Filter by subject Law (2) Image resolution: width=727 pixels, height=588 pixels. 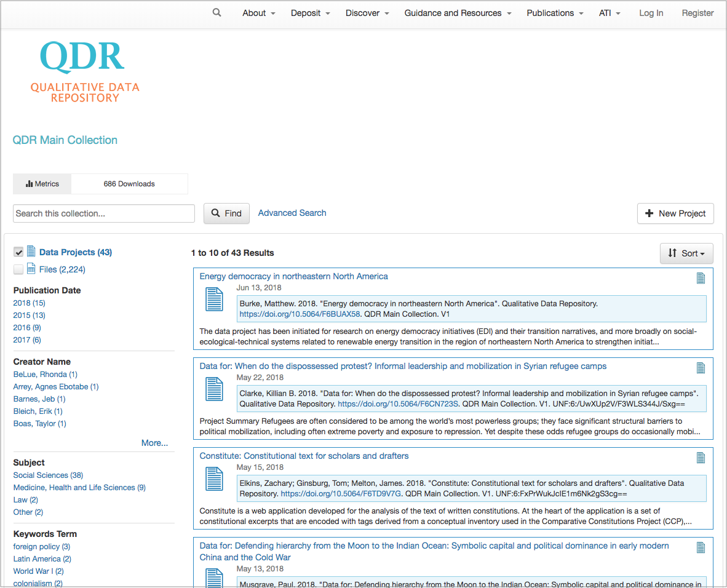[x=25, y=500]
